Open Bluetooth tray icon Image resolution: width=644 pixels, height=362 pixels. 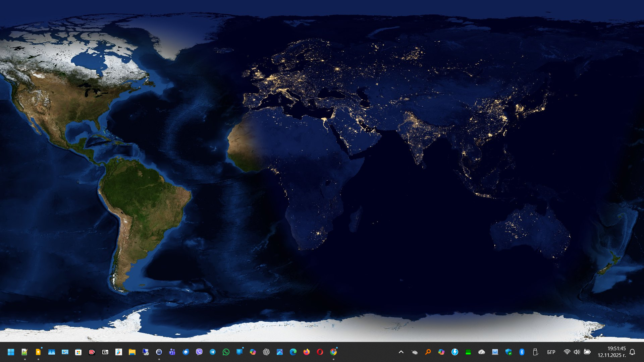[x=522, y=352]
